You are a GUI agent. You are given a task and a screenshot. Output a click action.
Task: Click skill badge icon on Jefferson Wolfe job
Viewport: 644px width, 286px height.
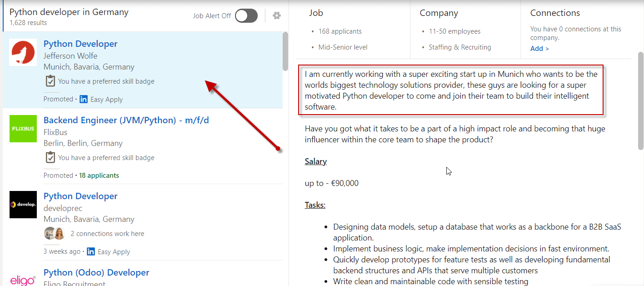tap(50, 81)
